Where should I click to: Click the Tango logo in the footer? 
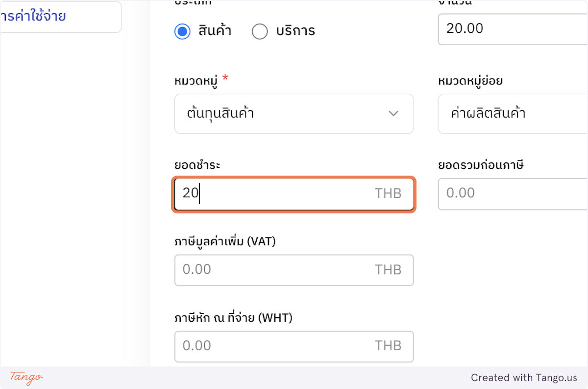coord(24,379)
